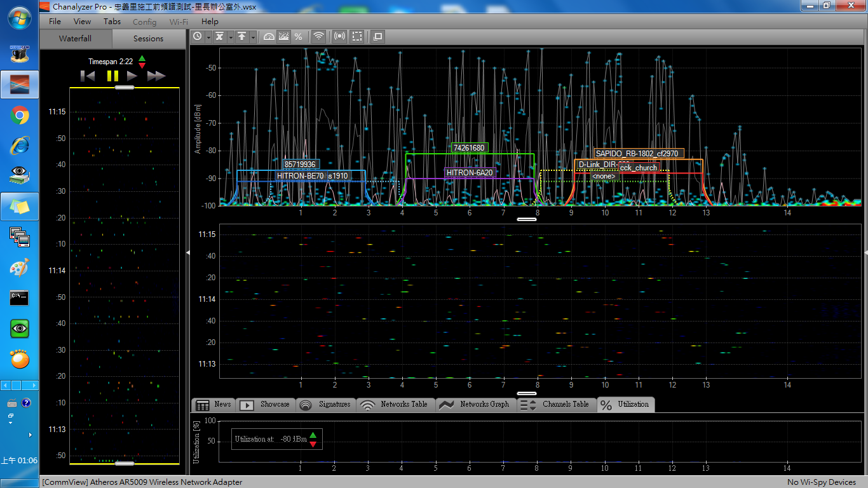
Task: Skip to session start button
Action: (88, 76)
